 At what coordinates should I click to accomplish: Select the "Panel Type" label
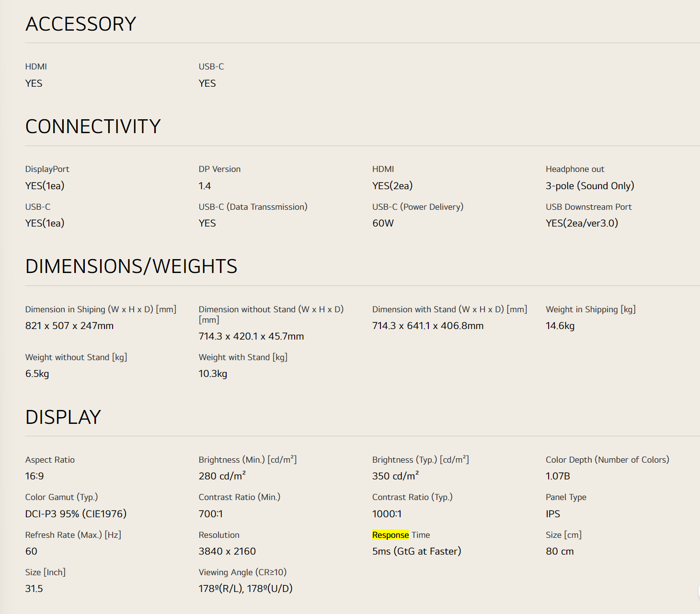[x=566, y=497]
